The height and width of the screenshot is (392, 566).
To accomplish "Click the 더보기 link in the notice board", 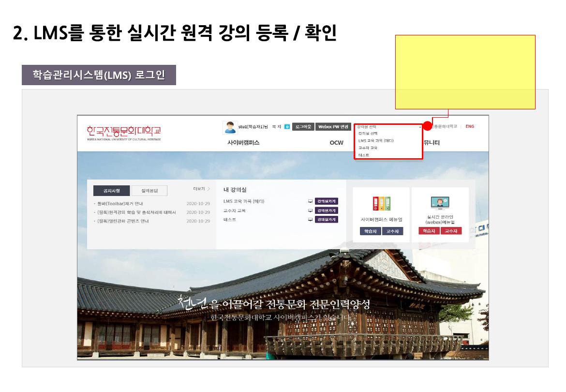I will [x=199, y=189].
